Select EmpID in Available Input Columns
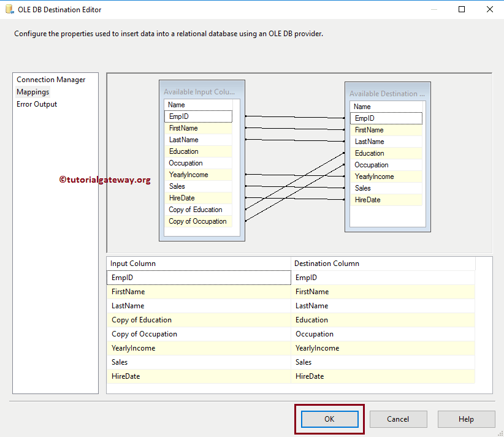This screenshot has height=437, width=504. tap(198, 116)
